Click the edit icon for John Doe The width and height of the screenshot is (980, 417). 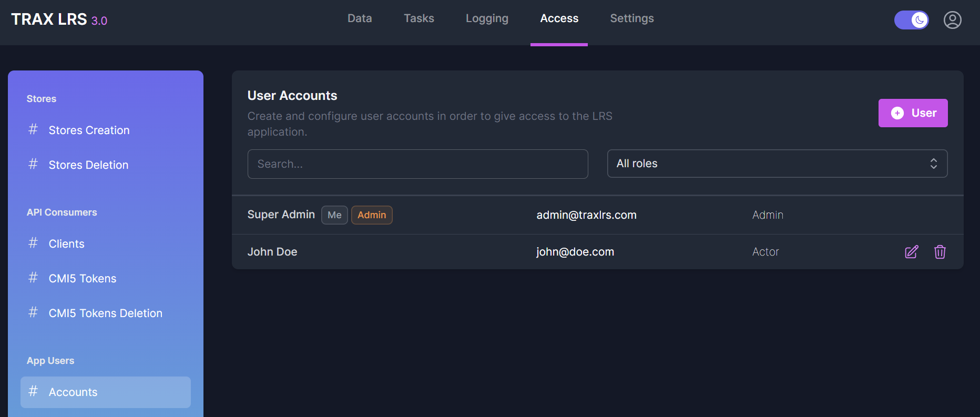tap(911, 252)
